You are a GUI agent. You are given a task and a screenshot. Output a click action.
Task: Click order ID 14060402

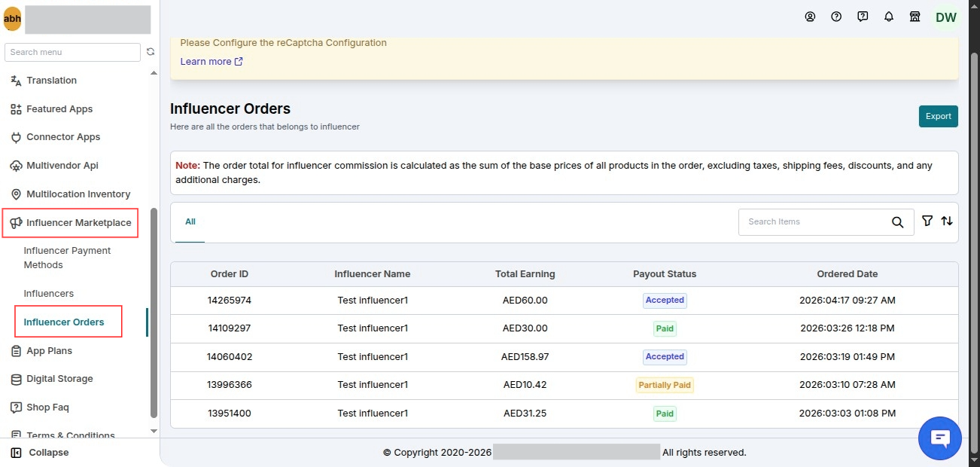point(230,357)
